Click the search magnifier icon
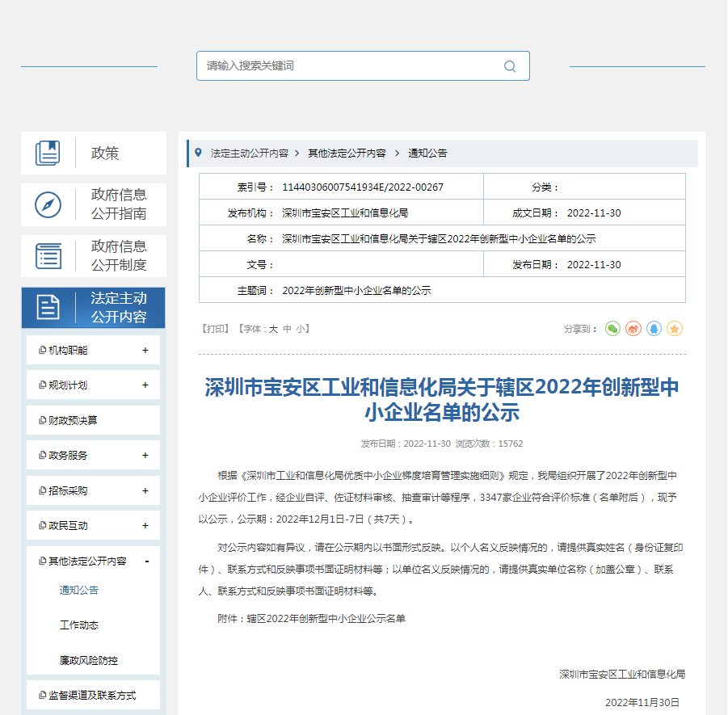 coord(510,66)
